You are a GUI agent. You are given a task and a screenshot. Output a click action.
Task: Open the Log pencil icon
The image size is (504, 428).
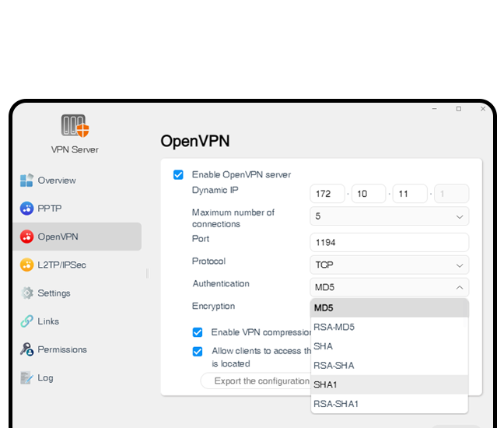27,377
